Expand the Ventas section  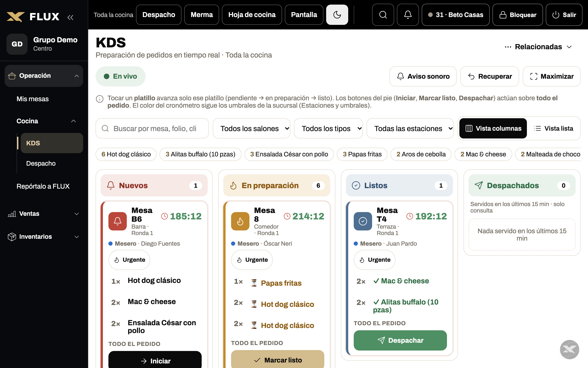(x=44, y=214)
